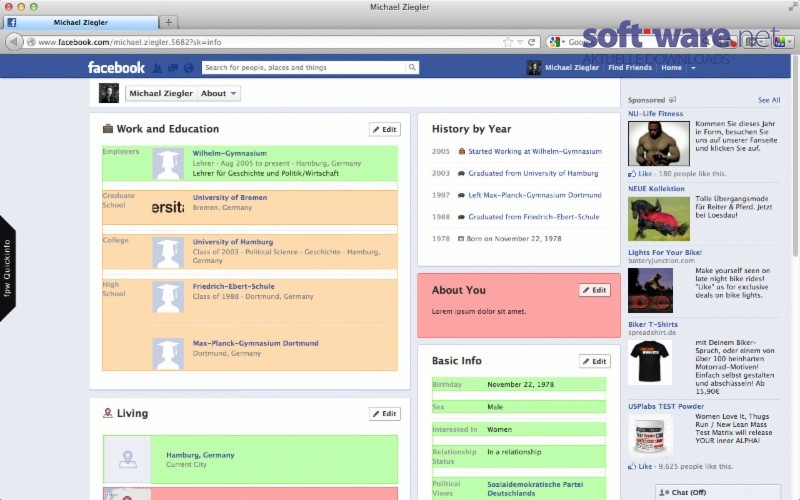Image resolution: width=800 pixels, height=500 pixels.
Task: Click Chat (Off) people icon
Action: (663, 492)
